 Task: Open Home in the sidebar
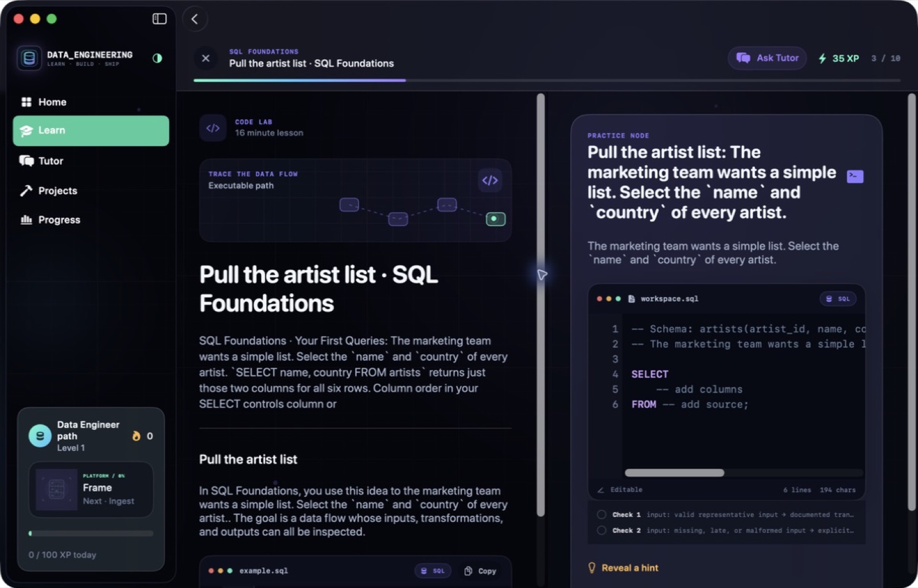pyautogui.click(x=91, y=102)
